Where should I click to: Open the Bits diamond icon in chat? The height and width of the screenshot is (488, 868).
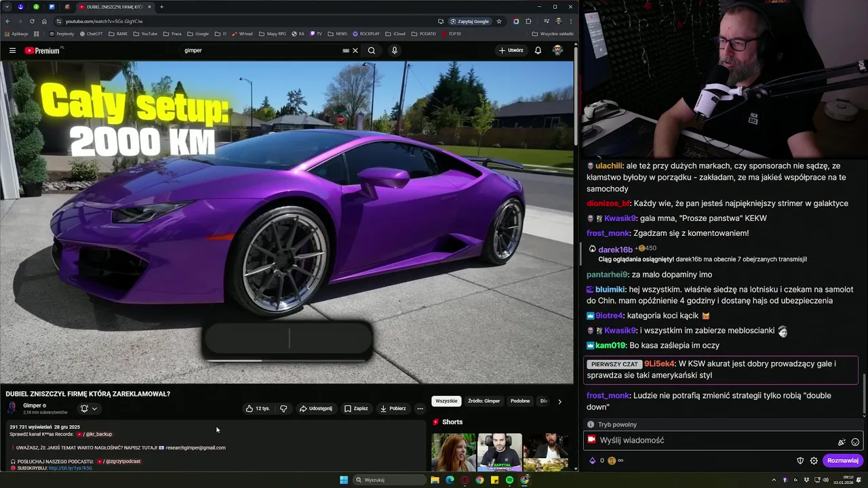tap(591, 461)
